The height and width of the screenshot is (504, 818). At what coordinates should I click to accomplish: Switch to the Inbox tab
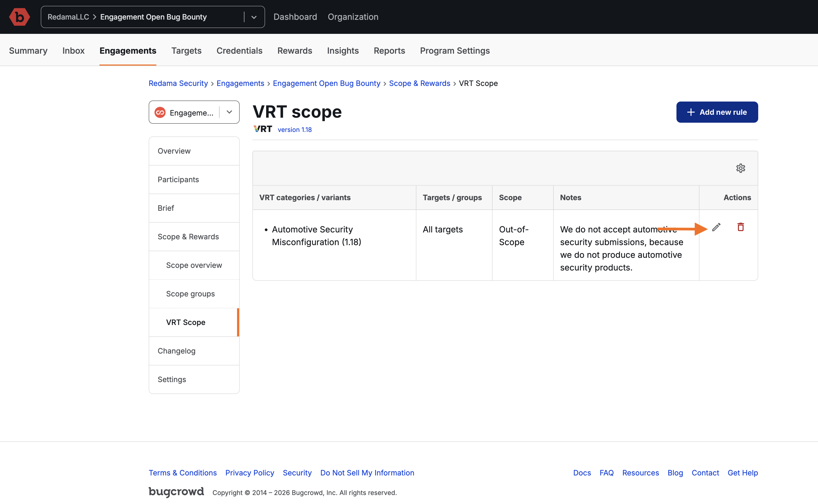pyautogui.click(x=73, y=51)
